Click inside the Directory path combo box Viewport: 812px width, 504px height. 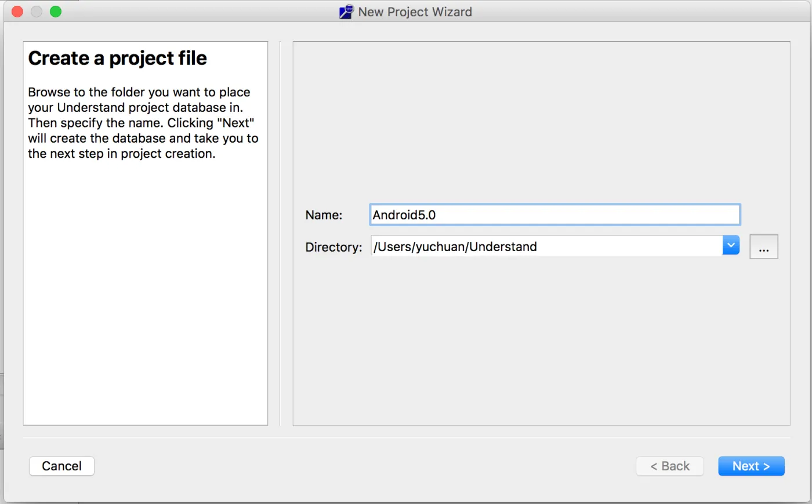pos(546,246)
